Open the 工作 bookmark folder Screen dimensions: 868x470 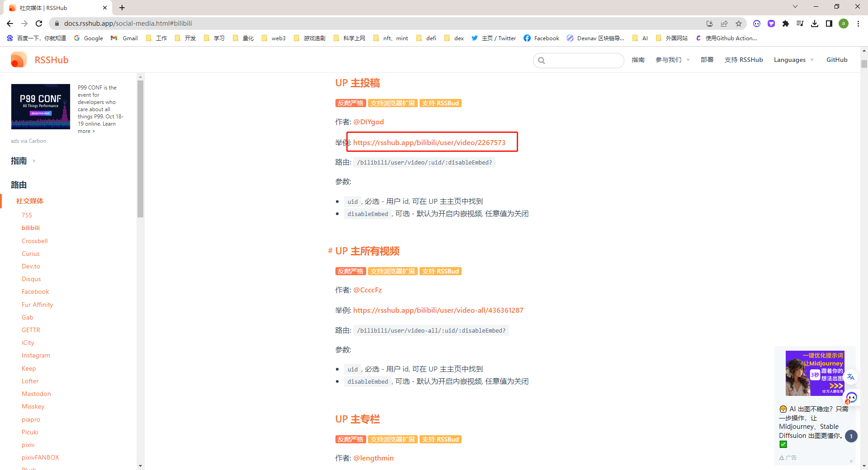[157, 38]
